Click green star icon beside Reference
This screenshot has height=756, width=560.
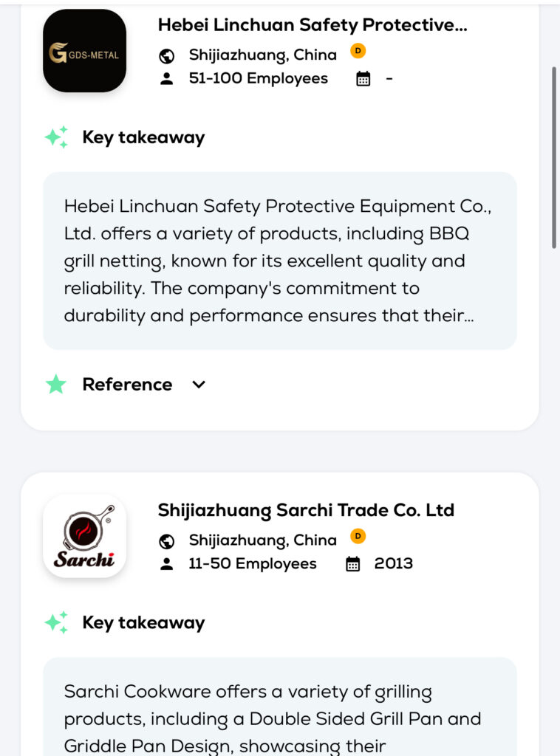(x=56, y=385)
